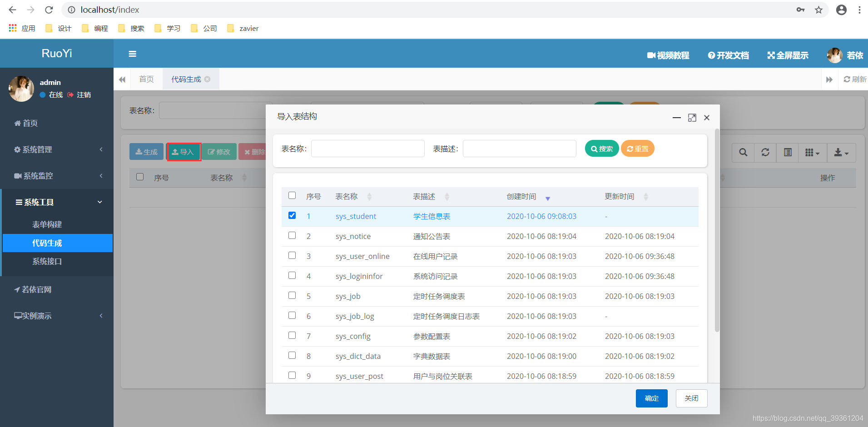Check the sys_job_log row checkbox
This screenshot has width=868, height=427.
(x=292, y=315)
